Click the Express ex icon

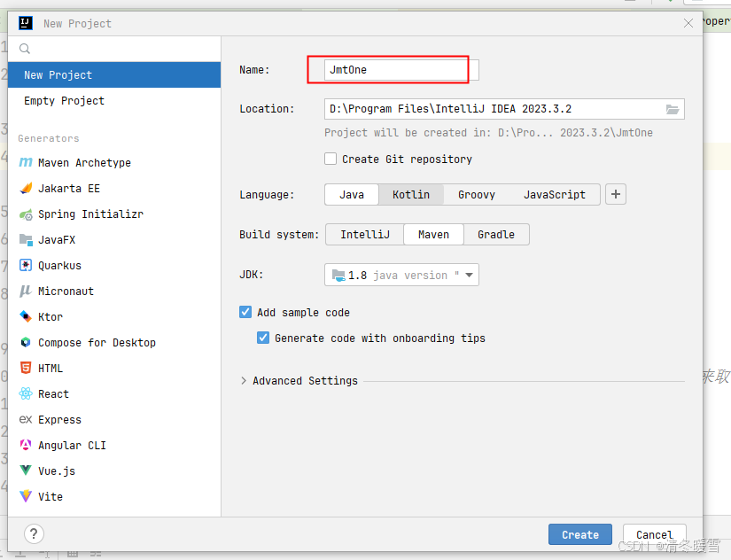pyautogui.click(x=26, y=420)
